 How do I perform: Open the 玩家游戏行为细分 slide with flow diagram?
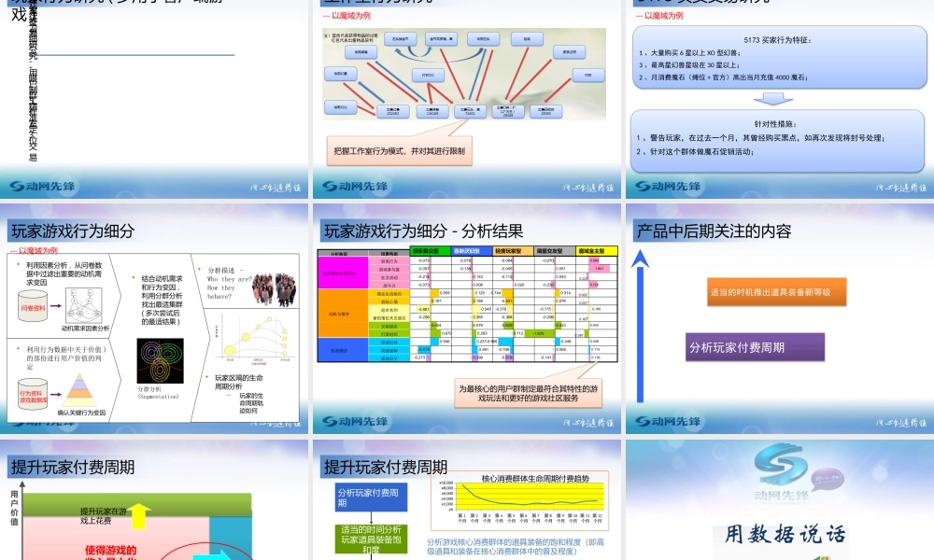coord(154,318)
